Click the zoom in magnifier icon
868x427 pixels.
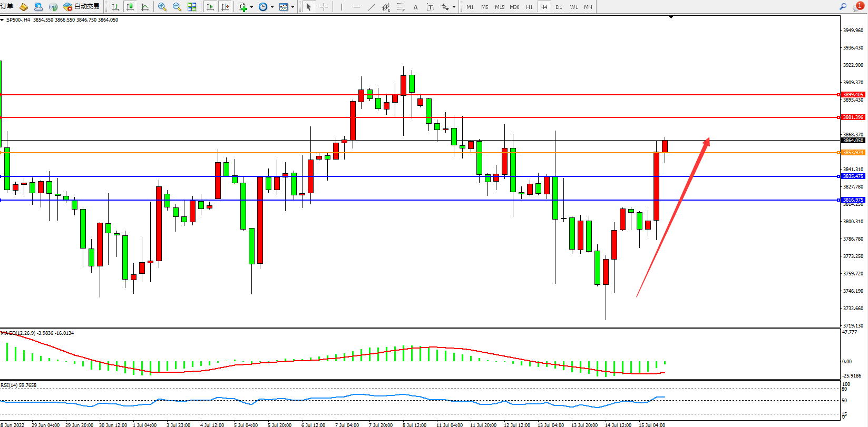click(162, 7)
